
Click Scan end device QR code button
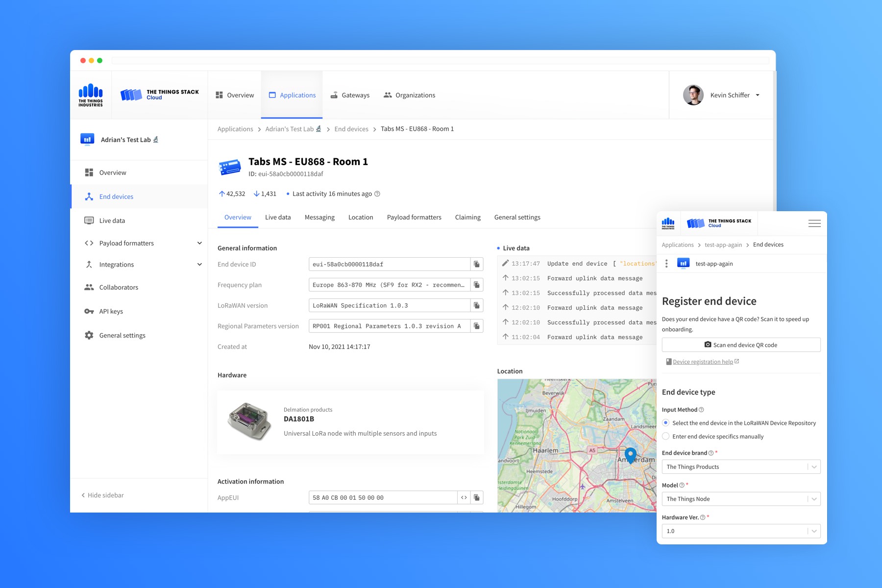pyautogui.click(x=740, y=345)
